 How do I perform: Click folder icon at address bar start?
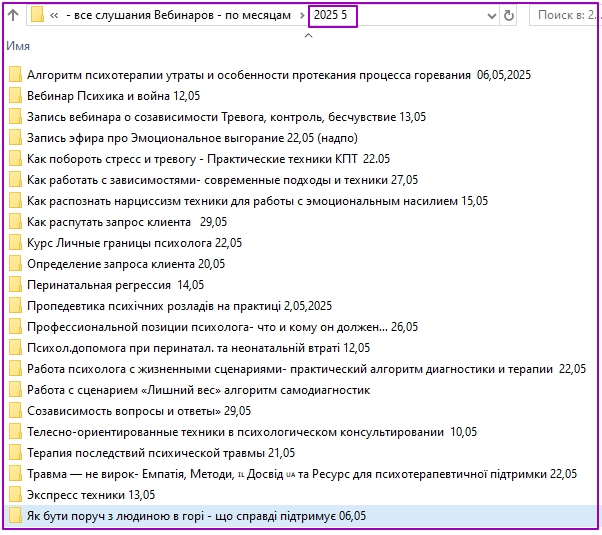tap(37, 16)
